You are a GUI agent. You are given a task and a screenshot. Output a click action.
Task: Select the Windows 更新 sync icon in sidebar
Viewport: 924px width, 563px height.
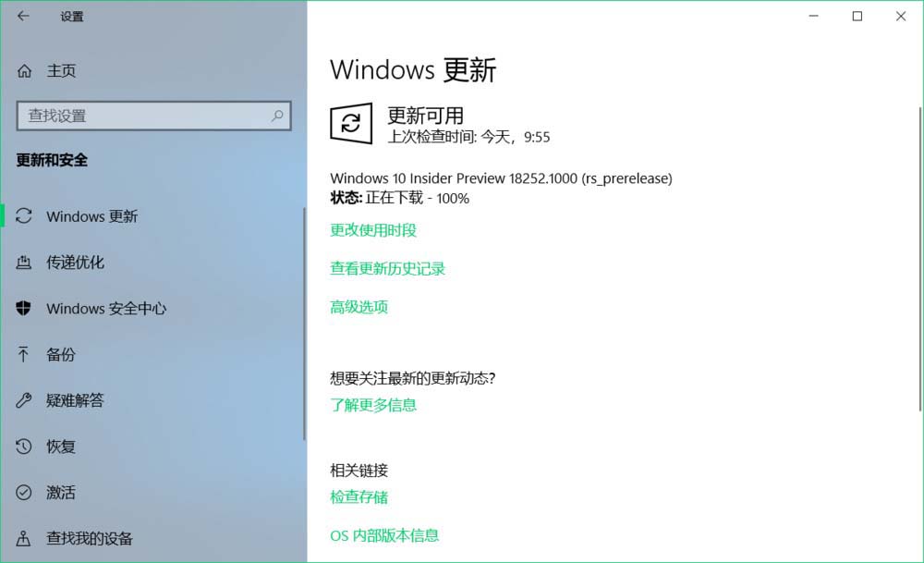(x=24, y=215)
